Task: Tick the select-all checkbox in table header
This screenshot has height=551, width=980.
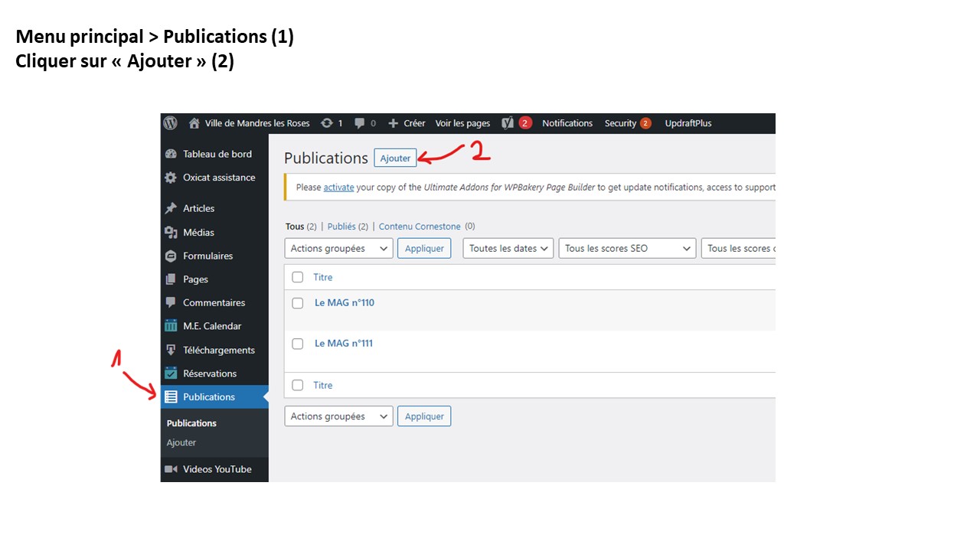Action: [x=298, y=277]
